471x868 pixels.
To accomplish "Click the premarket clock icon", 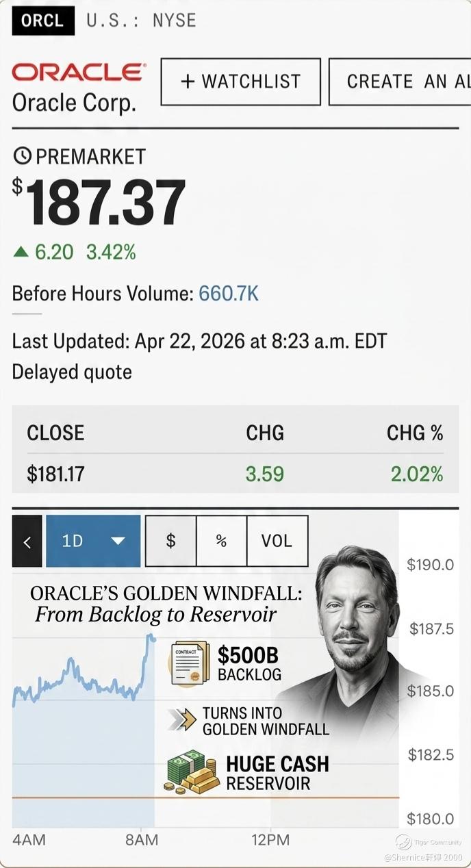I will [22, 156].
